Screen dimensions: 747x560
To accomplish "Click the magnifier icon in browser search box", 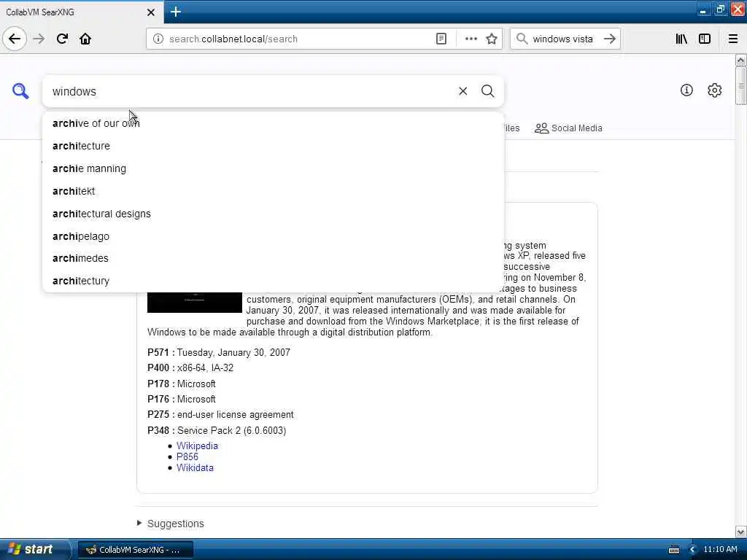I will pyautogui.click(x=522, y=39).
